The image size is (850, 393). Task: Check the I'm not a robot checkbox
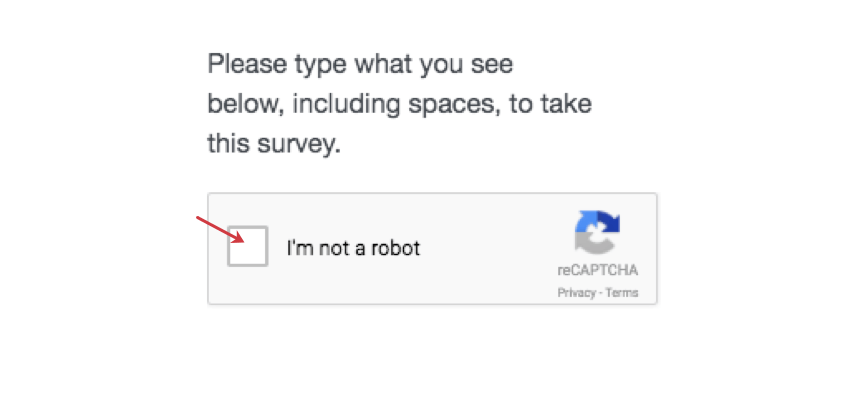[248, 246]
